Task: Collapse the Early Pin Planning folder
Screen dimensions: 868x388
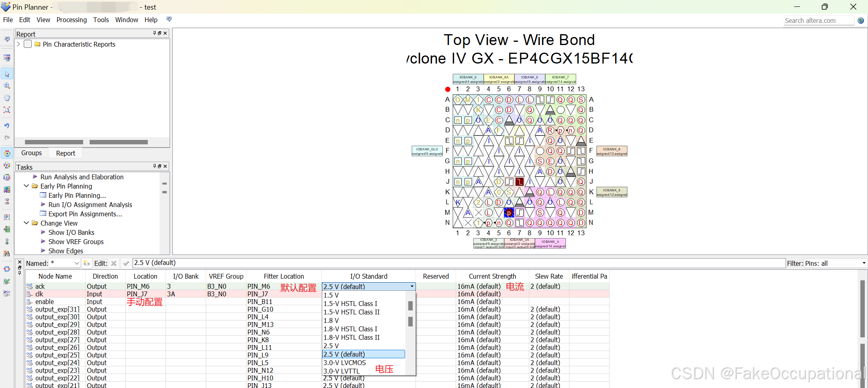Action: (x=27, y=186)
